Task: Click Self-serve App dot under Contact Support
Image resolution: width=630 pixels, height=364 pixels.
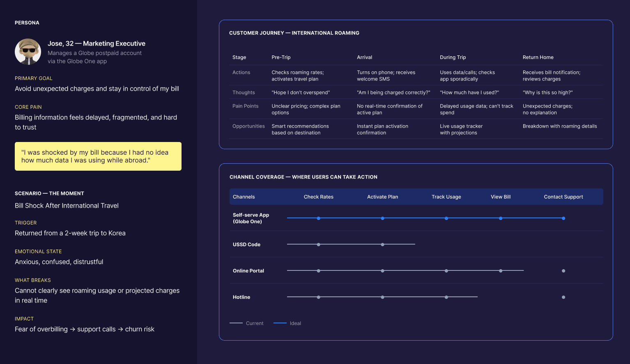Action: point(563,218)
